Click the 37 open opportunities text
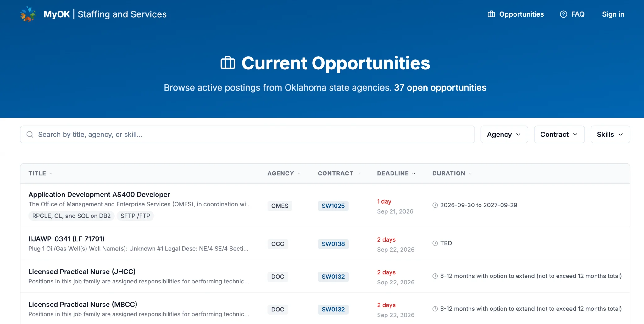The height and width of the screenshot is (324, 644). coord(440,87)
